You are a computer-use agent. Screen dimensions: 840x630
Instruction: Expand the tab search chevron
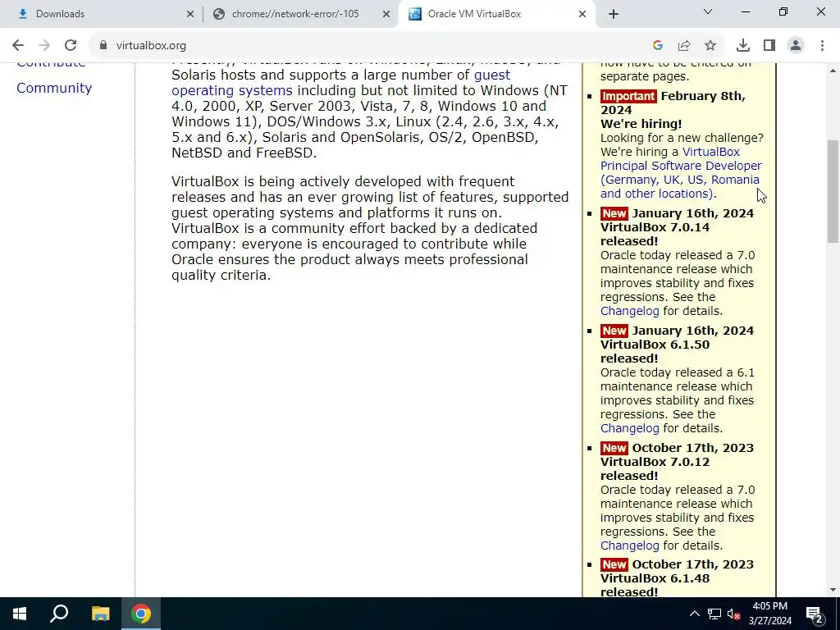click(x=708, y=11)
